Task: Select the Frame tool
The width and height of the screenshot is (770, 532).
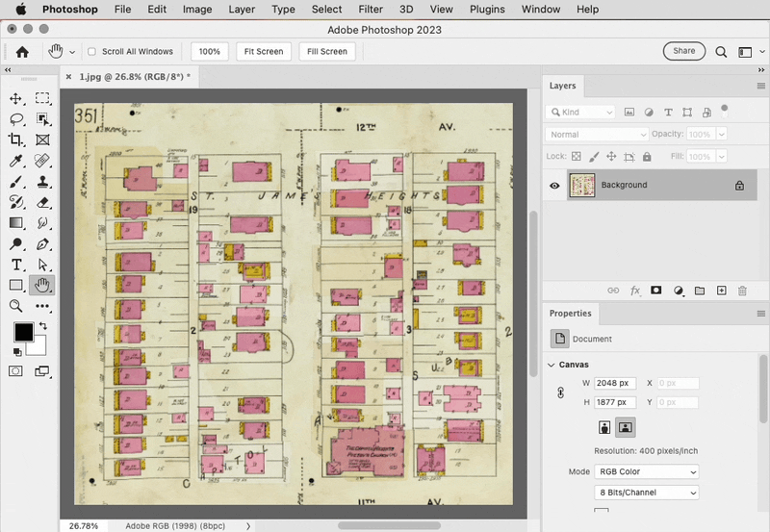Action: click(42, 139)
